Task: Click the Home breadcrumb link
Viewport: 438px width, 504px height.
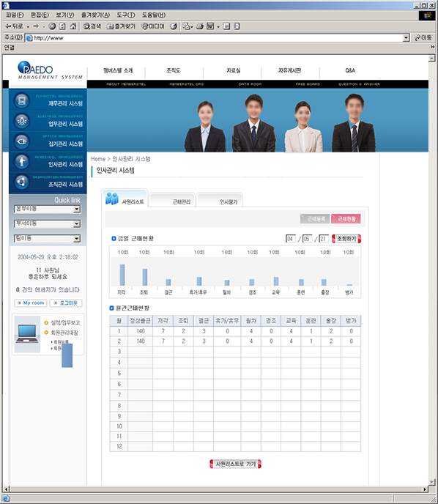Action: click(98, 159)
